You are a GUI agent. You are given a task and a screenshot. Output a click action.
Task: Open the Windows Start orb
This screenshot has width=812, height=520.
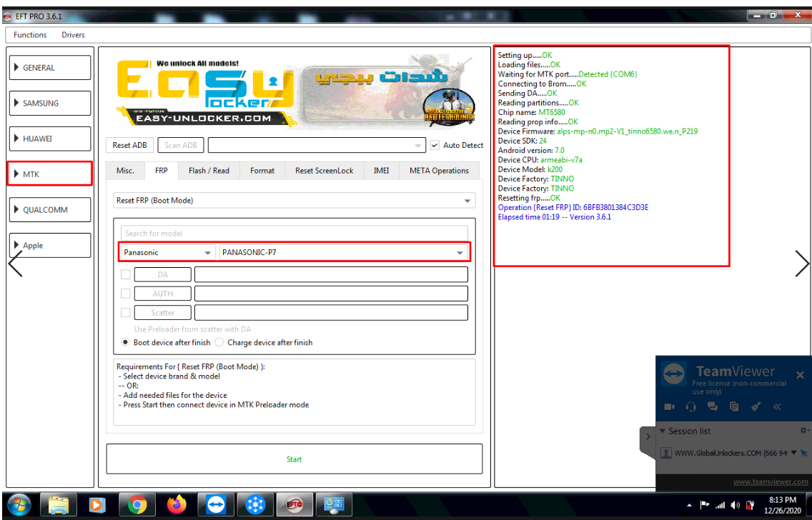tap(19, 504)
